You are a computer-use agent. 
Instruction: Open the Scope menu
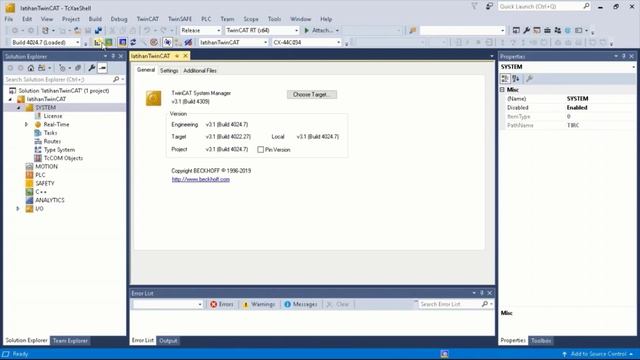tap(251, 19)
